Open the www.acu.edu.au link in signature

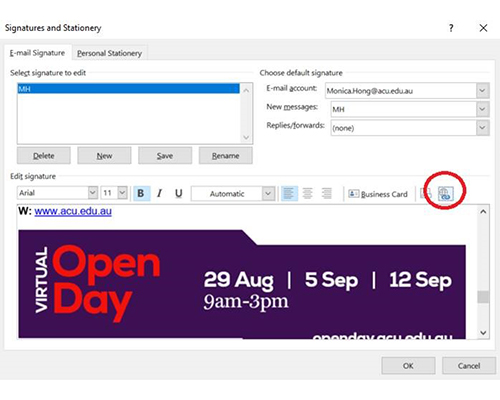tap(73, 211)
